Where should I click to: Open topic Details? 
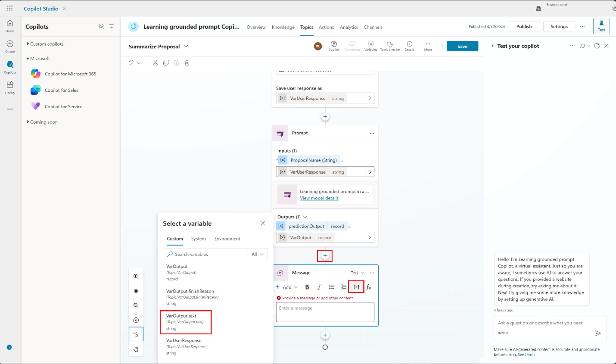pos(409,46)
